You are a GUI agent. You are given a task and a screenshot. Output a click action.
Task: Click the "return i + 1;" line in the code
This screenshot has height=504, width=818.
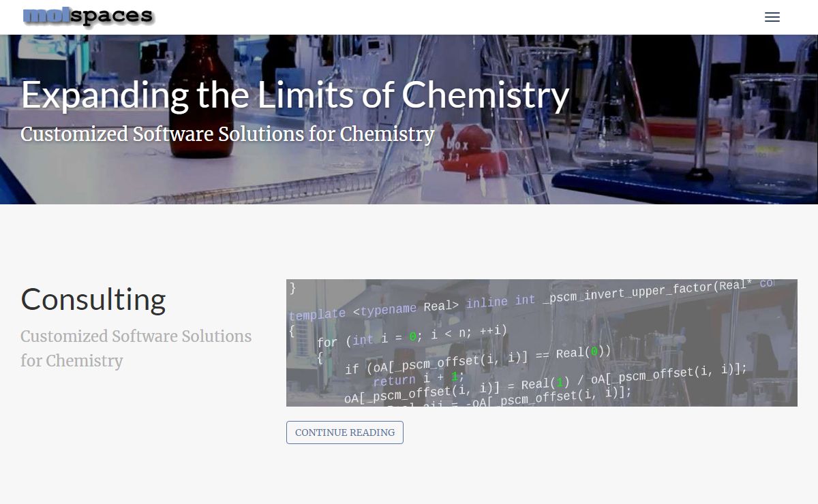(x=419, y=379)
